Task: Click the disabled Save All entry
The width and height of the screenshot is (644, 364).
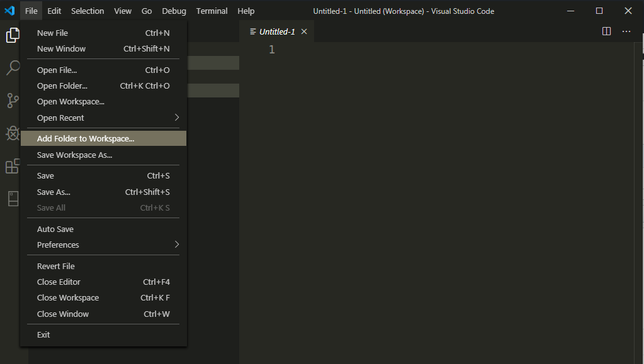Action: pos(103,207)
